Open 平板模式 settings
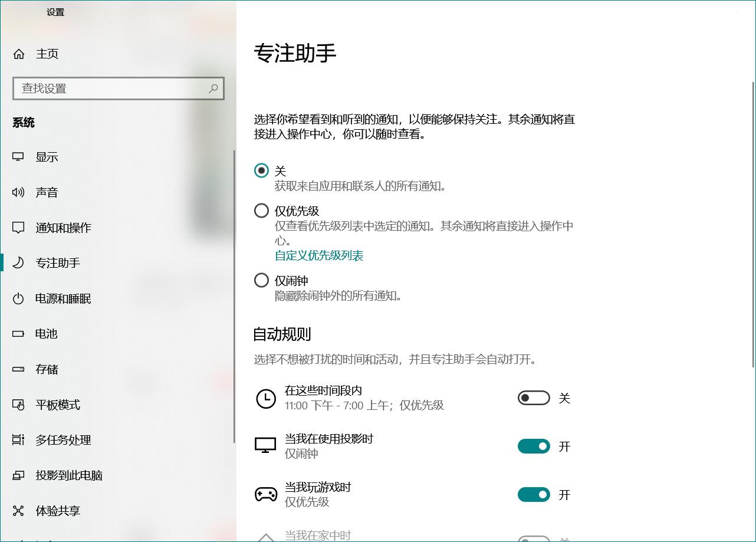 coord(56,405)
